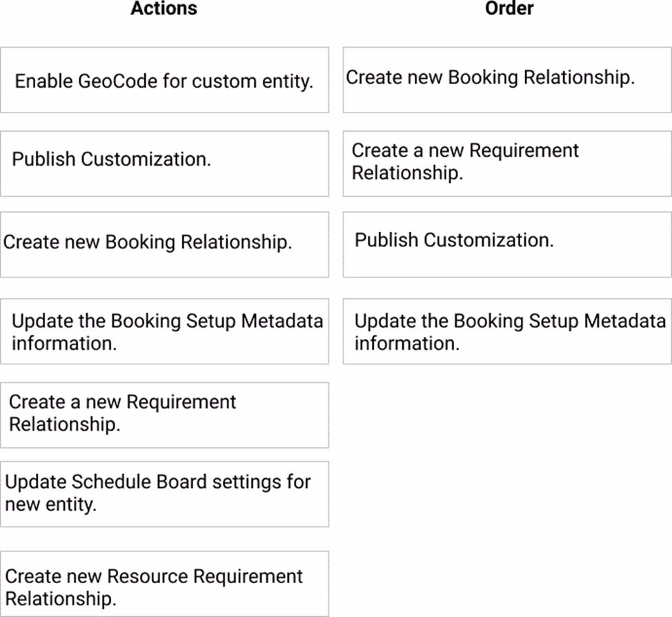Screen dimensions: 672x617
Task: Click the topmost box in the Actions column
Action: [x=164, y=81]
